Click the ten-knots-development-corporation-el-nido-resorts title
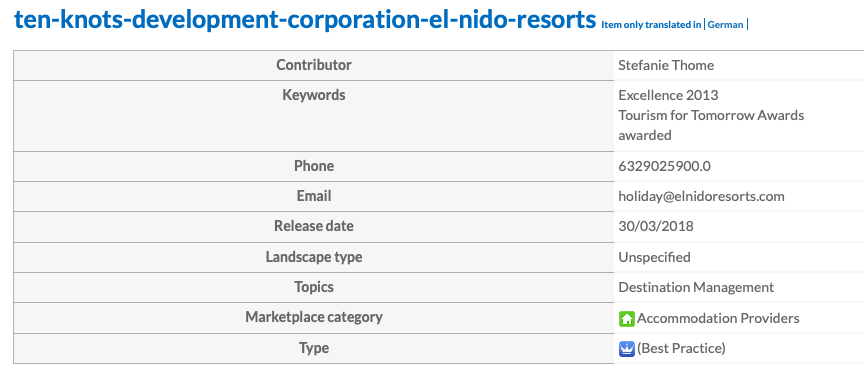The width and height of the screenshot is (864, 380). pos(305,19)
